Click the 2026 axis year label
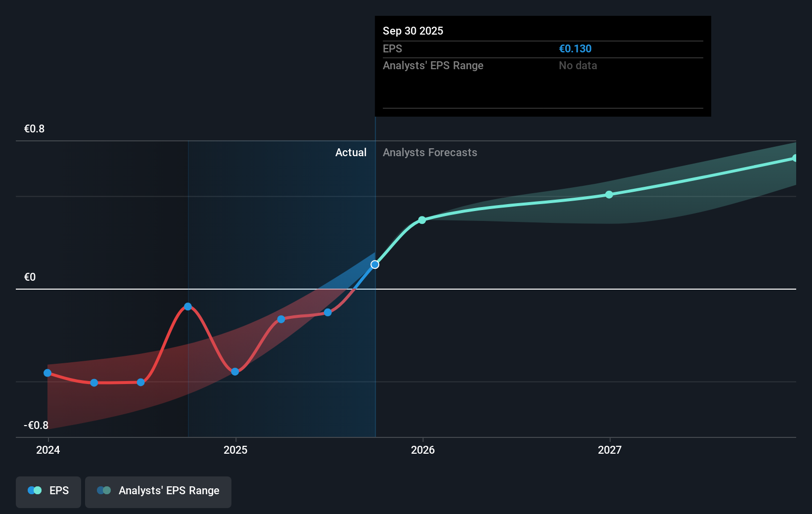Image resolution: width=812 pixels, height=514 pixels. pos(422,450)
